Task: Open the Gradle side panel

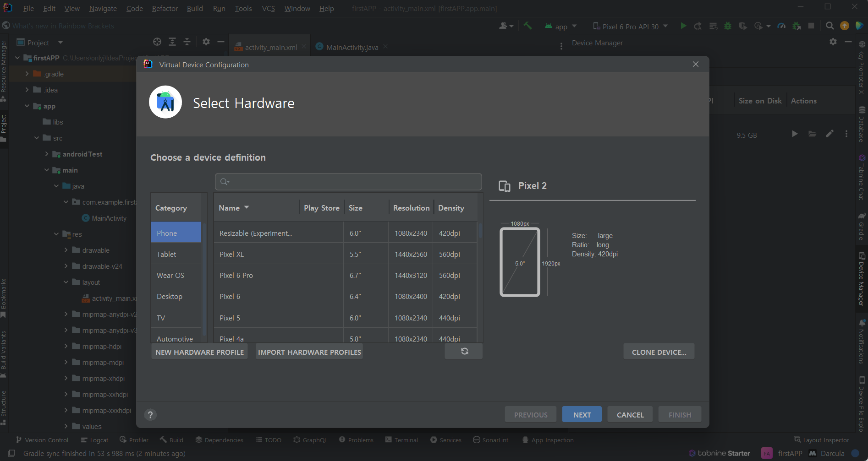Action: pos(862,226)
